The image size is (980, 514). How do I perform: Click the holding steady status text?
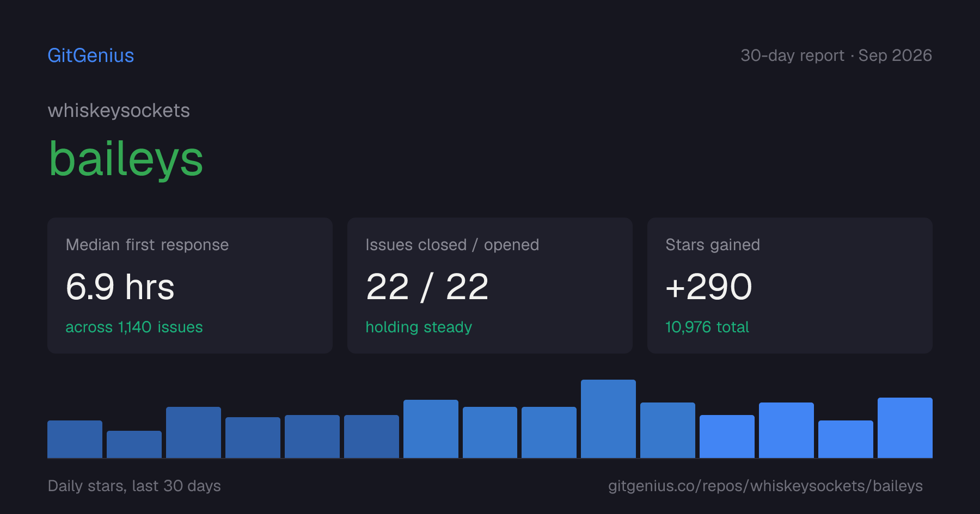[419, 327]
